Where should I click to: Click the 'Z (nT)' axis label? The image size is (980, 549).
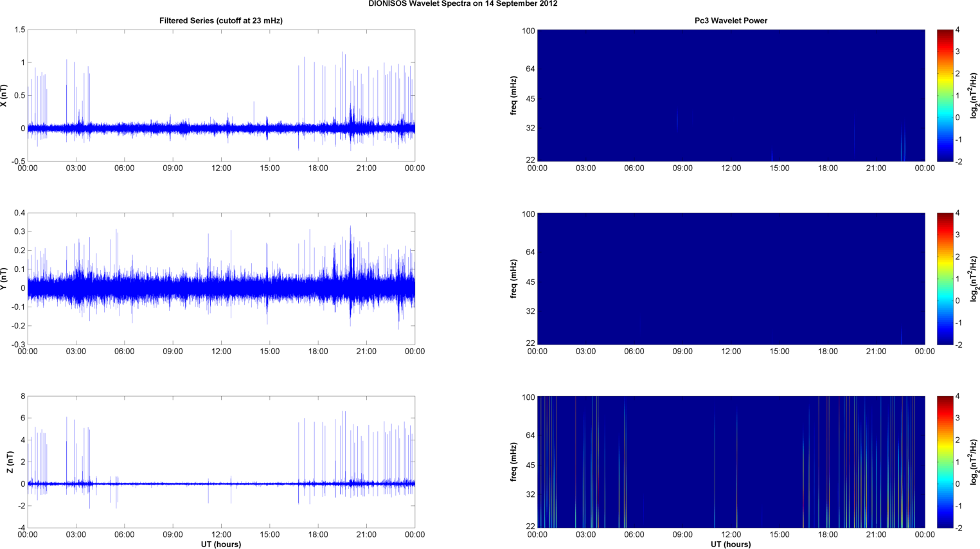click(10, 462)
